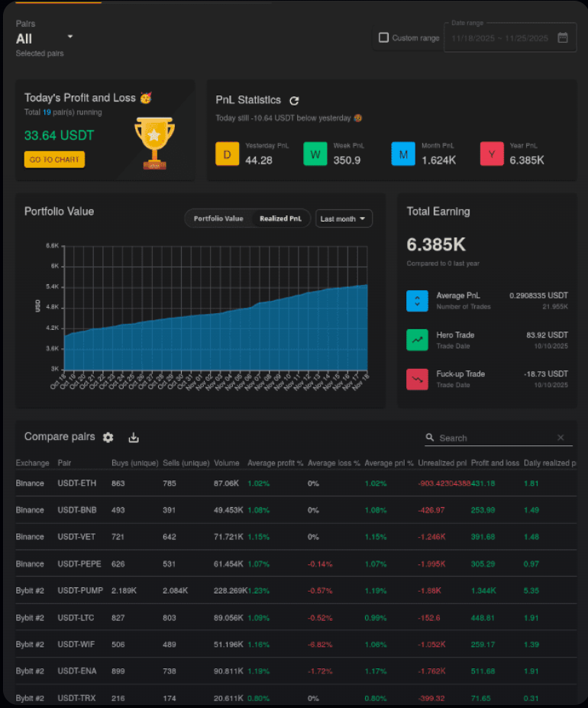
Task: Select the USDT-LTC pair cell
Action: 76,617
